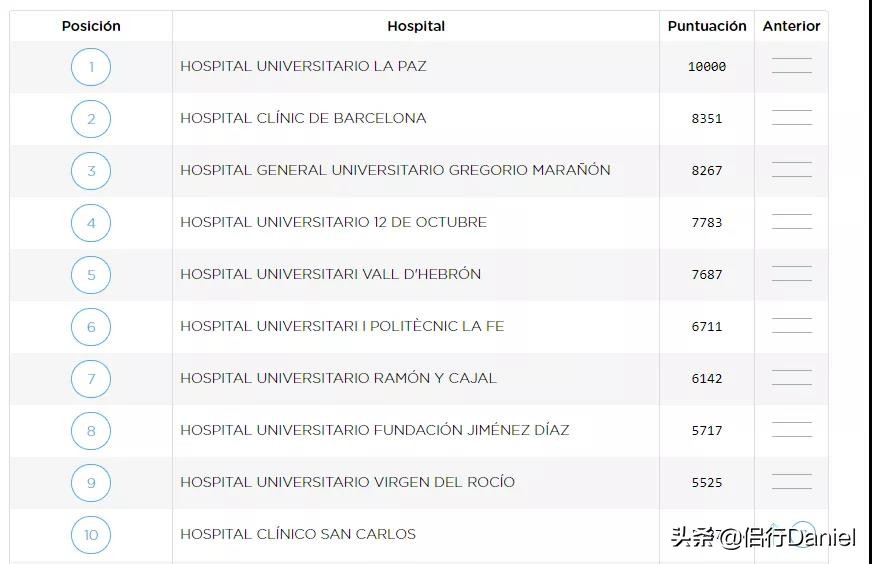Click the position 1 circle badge
Image resolution: width=872 pixels, height=564 pixels.
tap(91, 67)
